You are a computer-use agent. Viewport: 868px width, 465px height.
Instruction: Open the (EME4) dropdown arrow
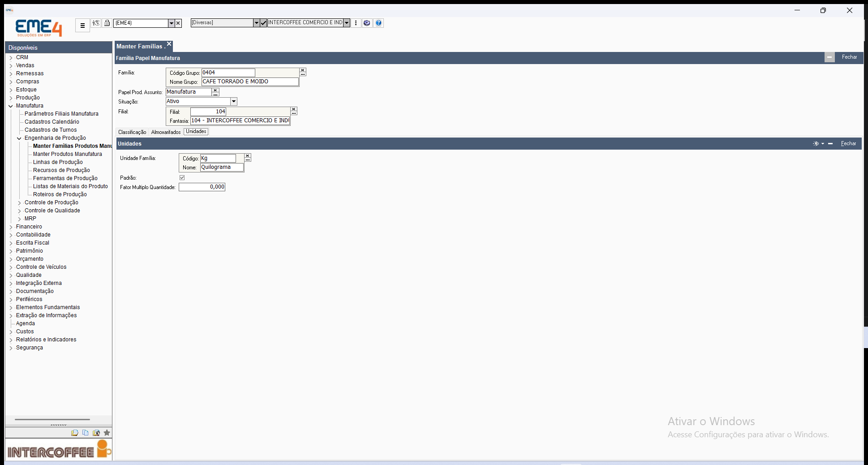tap(171, 23)
